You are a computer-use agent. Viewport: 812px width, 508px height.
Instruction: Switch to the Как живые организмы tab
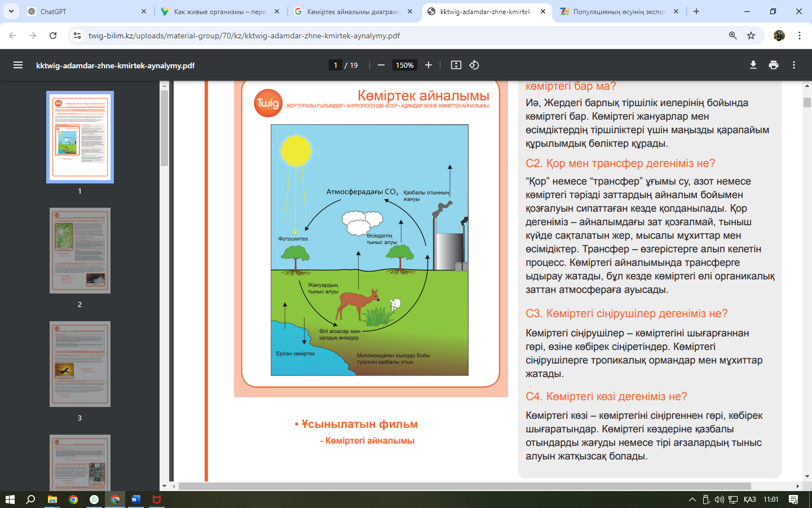coord(220,11)
